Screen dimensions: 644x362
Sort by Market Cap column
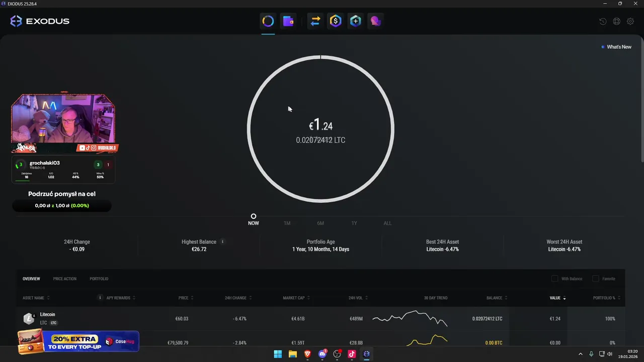coord(296,298)
